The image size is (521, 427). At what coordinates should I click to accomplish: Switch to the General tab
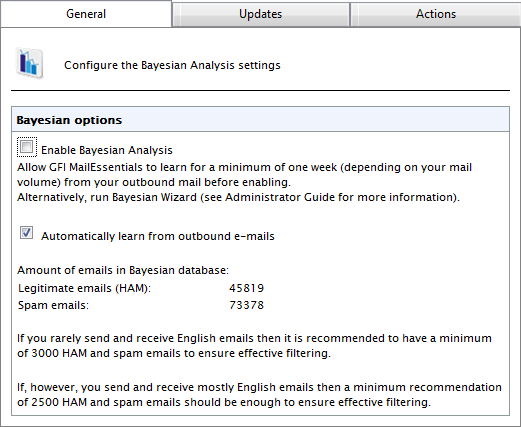pos(86,14)
